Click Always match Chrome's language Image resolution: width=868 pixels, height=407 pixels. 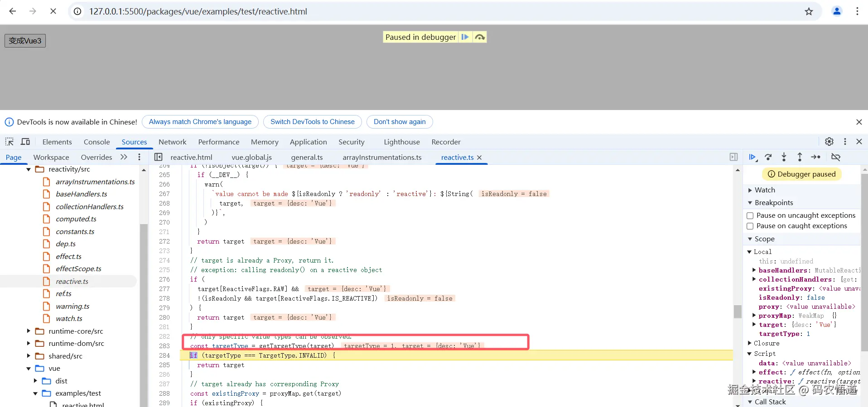tap(200, 122)
